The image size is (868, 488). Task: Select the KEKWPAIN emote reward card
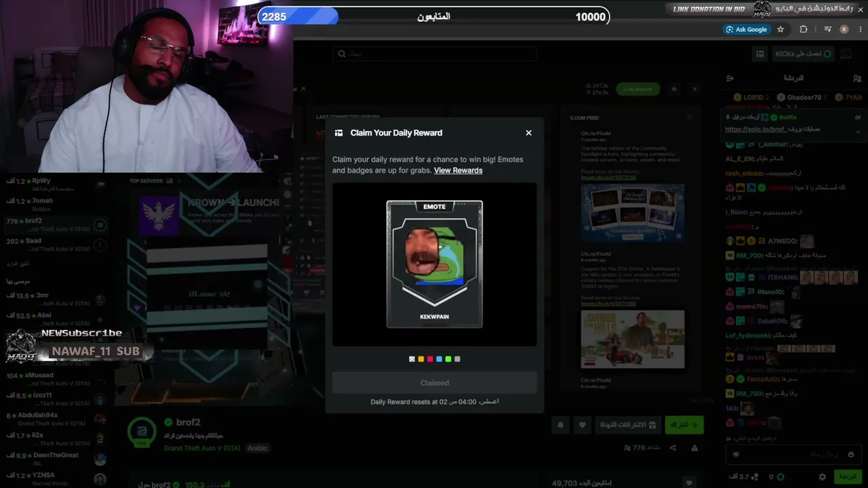[435, 264]
